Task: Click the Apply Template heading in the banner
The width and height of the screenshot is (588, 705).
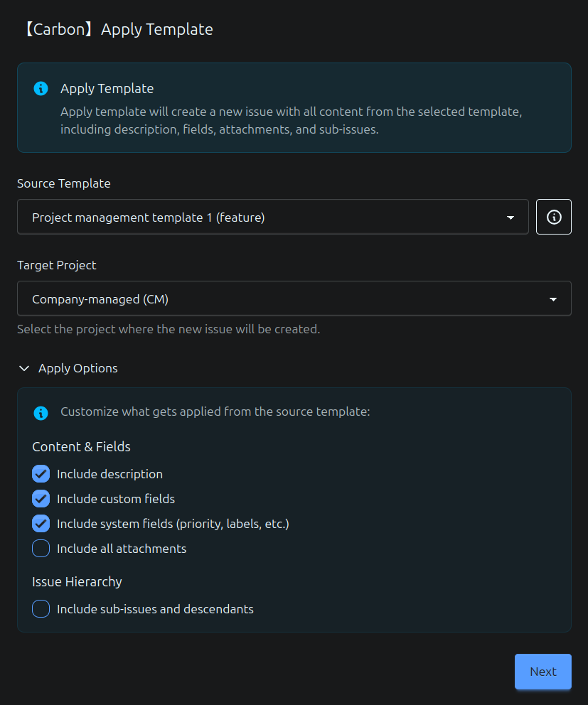Action: point(107,88)
